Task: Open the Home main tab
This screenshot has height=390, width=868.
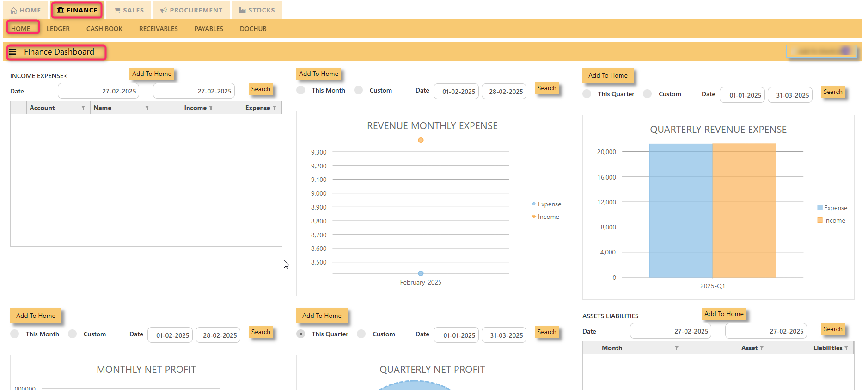Action: tap(26, 10)
